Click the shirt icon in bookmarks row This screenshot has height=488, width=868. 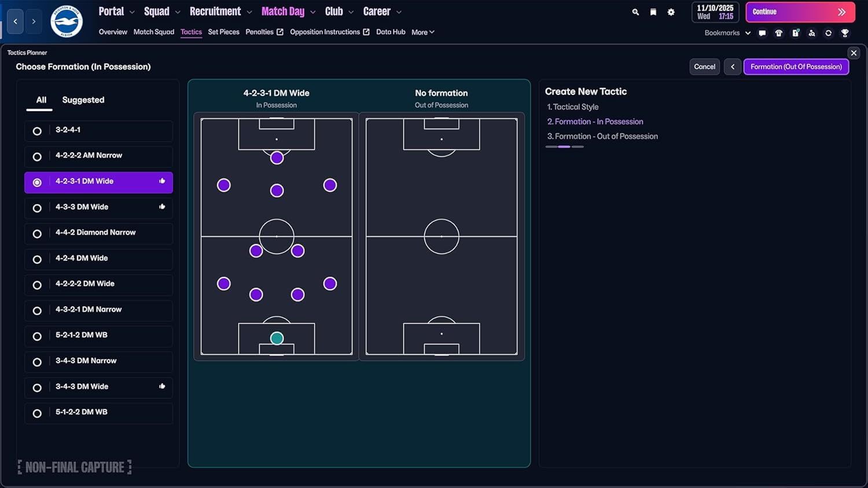[779, 33]
